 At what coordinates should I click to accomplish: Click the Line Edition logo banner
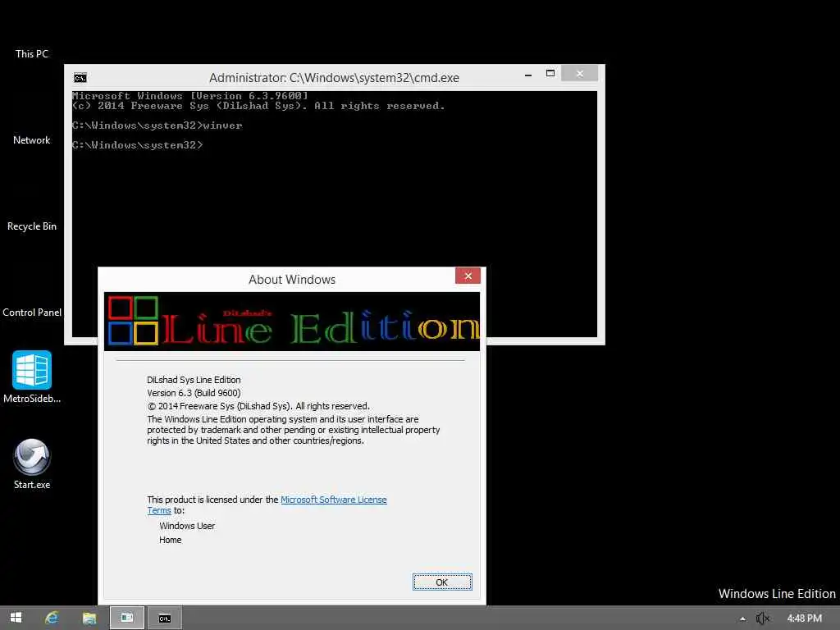[x=292, y=322]
